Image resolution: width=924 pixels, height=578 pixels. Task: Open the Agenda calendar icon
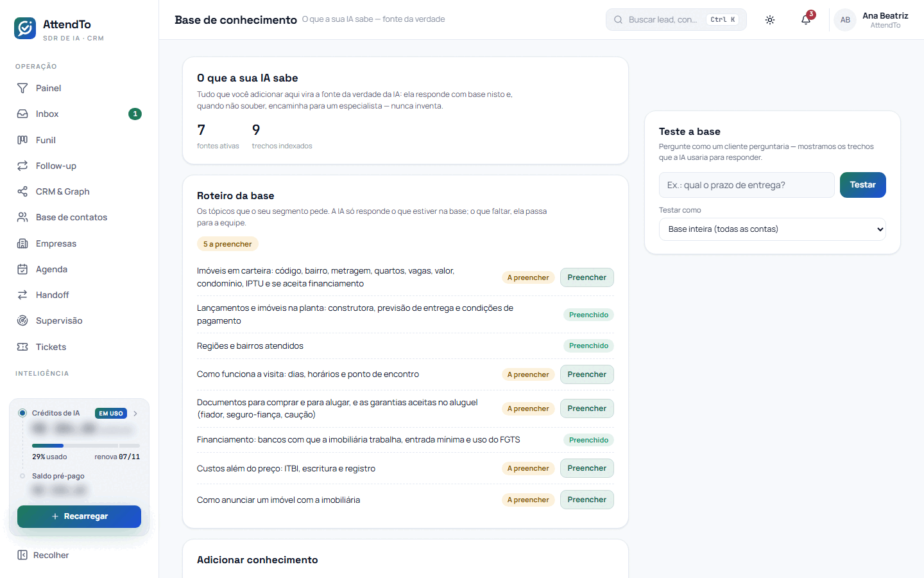[22, 269]
